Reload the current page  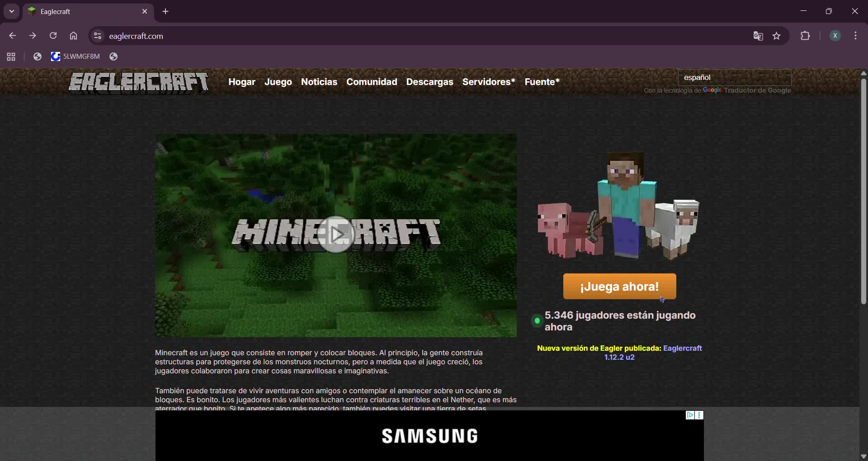[53, 36]
